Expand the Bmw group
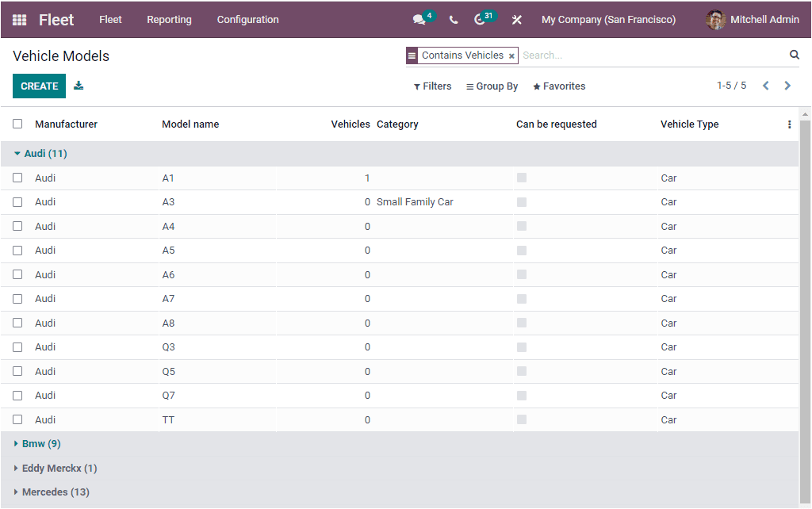The width and height of the screenshot is (812, 509). [36, 443]
